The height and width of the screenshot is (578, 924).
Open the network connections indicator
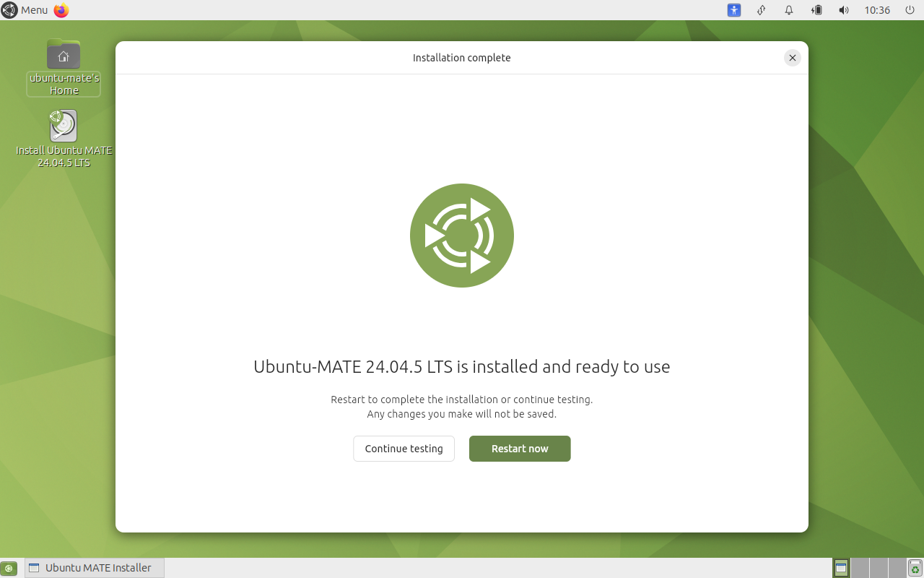(762, 10)
